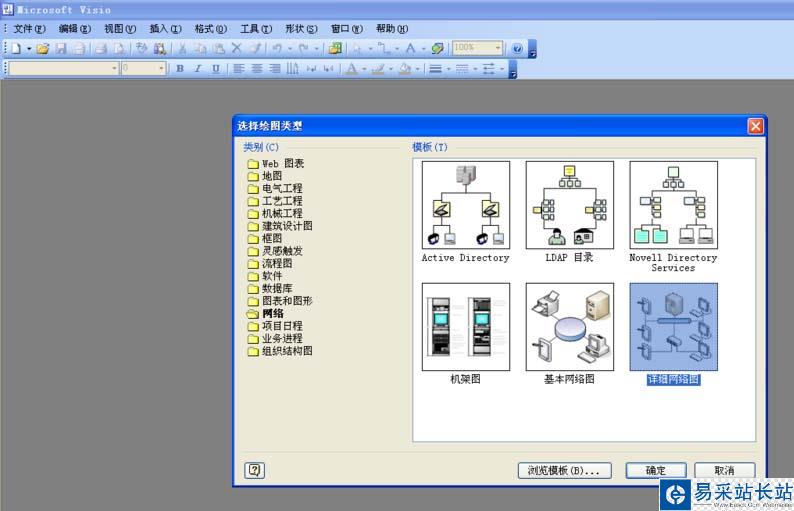The width and height of the screenshot is (794, 511).
Task: Click the Print Preview icon
Action: click(119, 49)
